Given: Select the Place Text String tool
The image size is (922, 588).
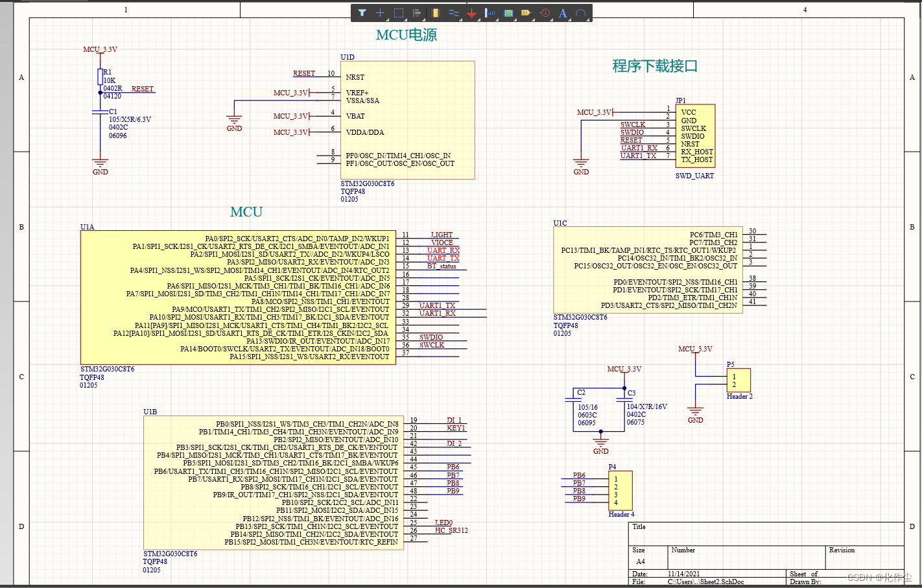Looking at the screenshot, I should pos(563,13).
